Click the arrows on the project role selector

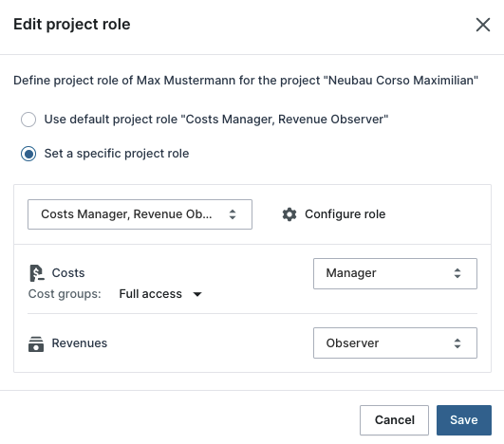click(233, 214)
